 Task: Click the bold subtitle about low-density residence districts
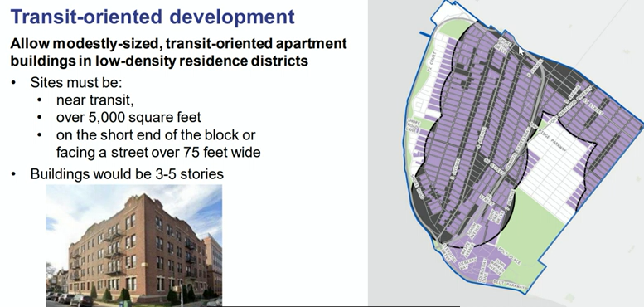click(178, 51)
